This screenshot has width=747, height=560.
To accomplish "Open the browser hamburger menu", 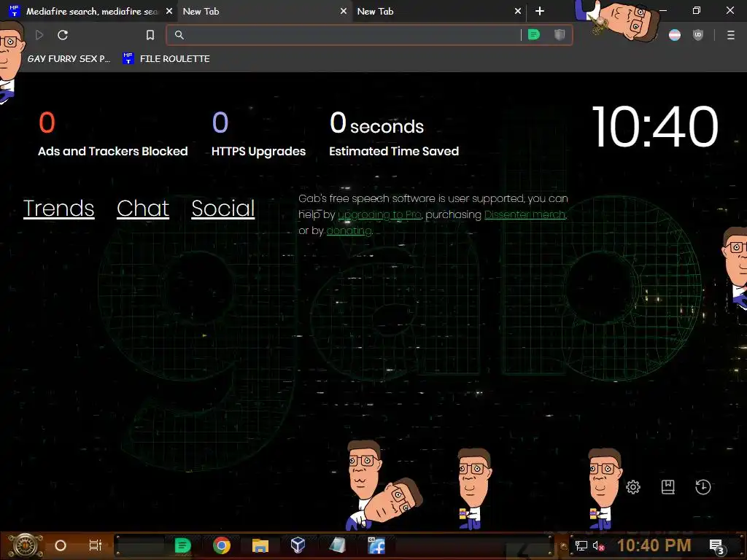I will coord(731,35).
